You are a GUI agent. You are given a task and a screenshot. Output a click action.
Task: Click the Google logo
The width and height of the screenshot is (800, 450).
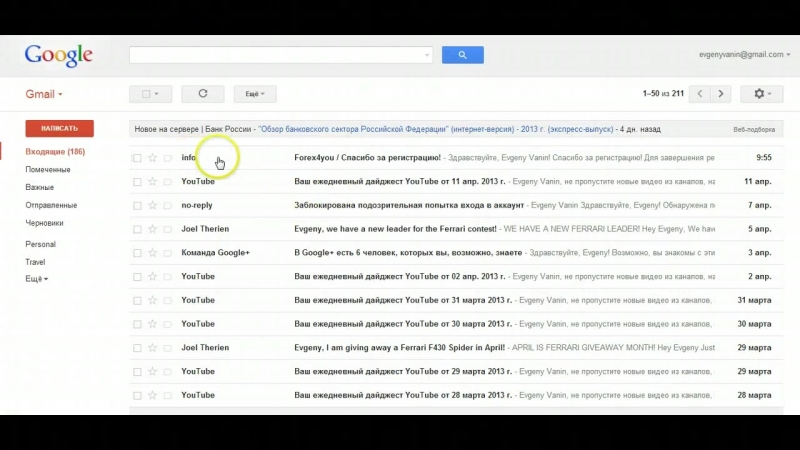pyautogui.click(x=59, y=55)
